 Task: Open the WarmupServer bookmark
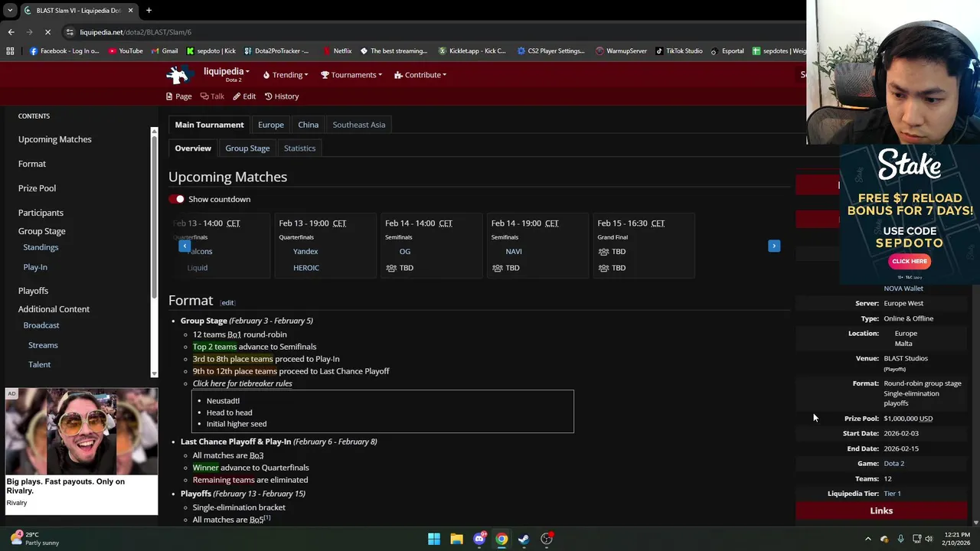621,51
